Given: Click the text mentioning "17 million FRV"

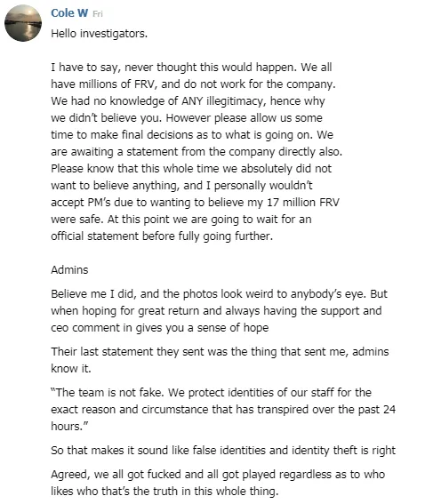Looking at the screenshot, I should pos(303,203).
